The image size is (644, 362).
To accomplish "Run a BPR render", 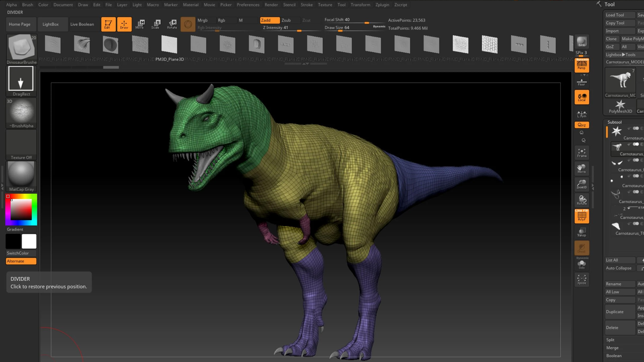I will [582, 42].
